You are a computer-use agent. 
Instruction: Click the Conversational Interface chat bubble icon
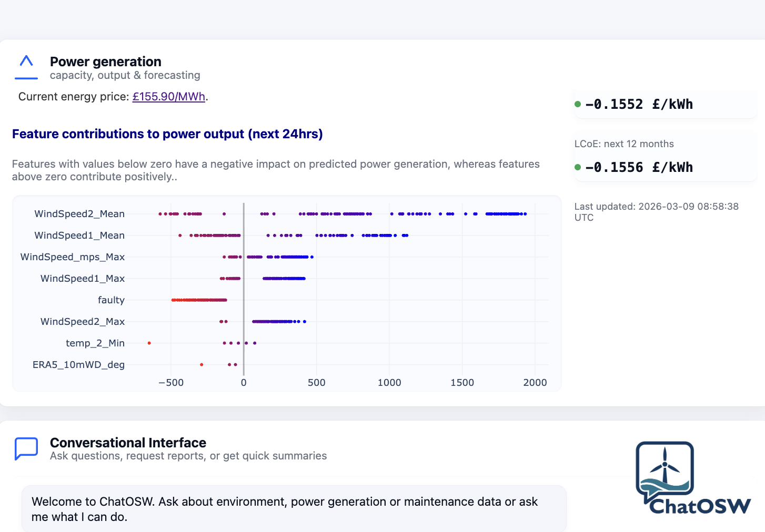(x=26, y=448)
